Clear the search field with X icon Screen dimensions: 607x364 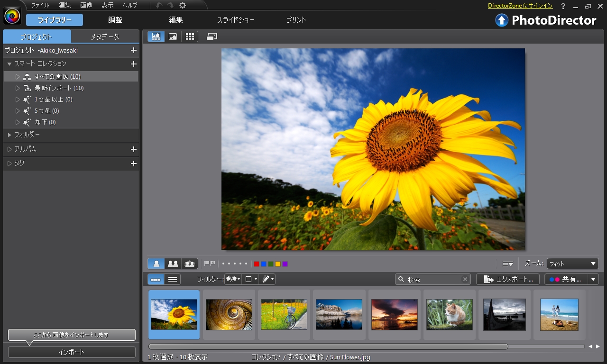pyautogui.click(x=465, y=280)
